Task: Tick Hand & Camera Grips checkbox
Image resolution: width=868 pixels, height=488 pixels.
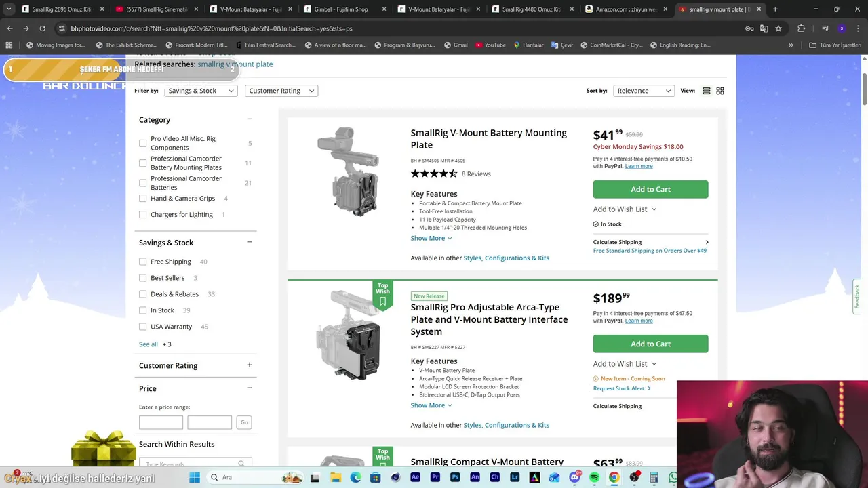Action: pos(142,199)
